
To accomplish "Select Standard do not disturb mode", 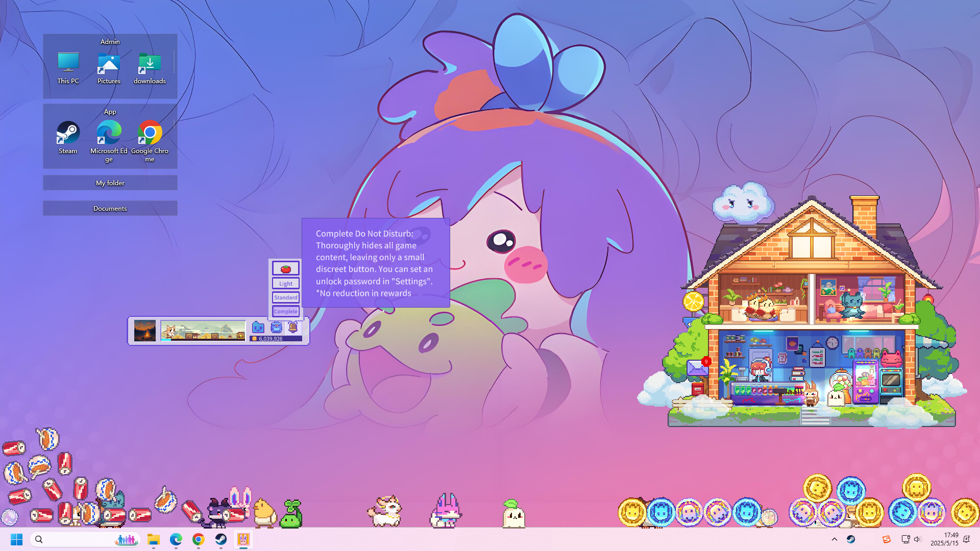I will [x=285, y=297].
